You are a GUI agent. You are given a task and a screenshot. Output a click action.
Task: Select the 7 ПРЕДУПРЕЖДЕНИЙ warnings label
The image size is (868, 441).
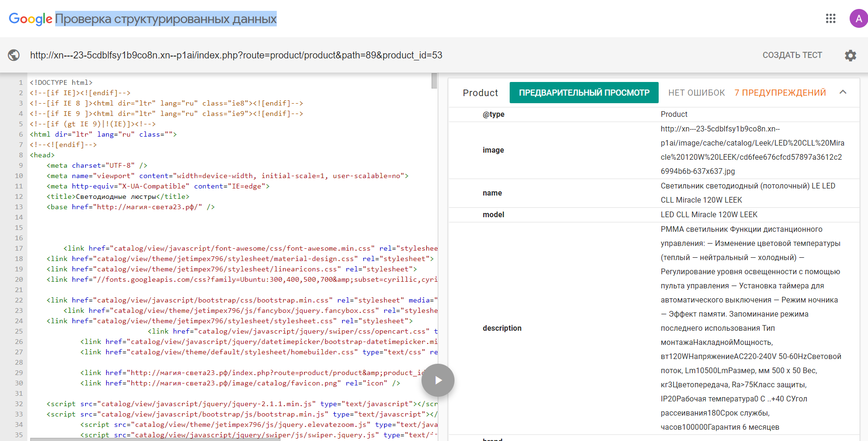click(x=780, y=93)
